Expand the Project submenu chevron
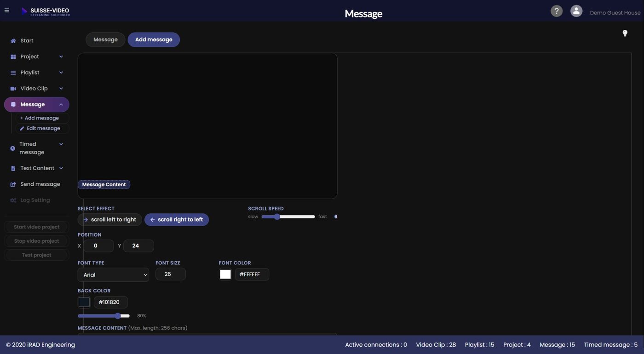 coord(61,57)
